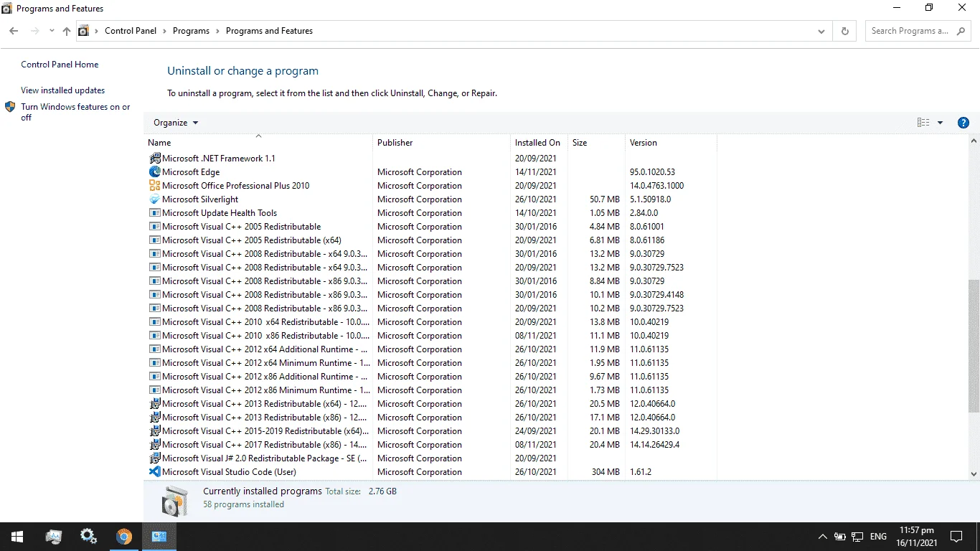
Task: Select Visual C++ 2012 x64 Additional Runtime row
Action: coord(432,349)
